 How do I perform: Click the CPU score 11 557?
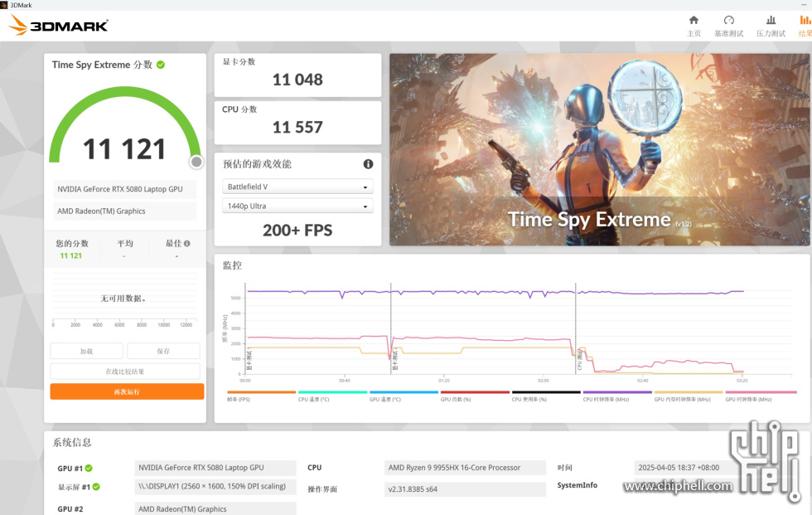point(297,128)
